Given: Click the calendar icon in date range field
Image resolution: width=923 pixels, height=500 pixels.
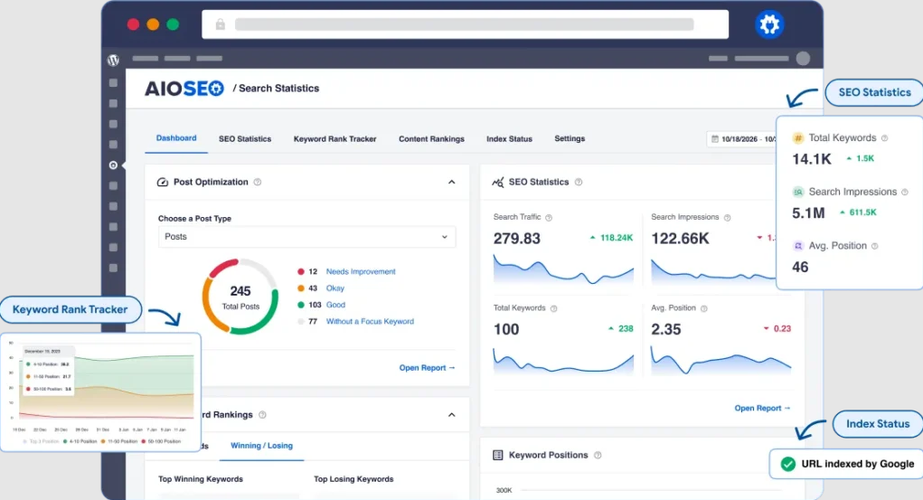Looking at the screenshot, I should click(x=714, y=140).
